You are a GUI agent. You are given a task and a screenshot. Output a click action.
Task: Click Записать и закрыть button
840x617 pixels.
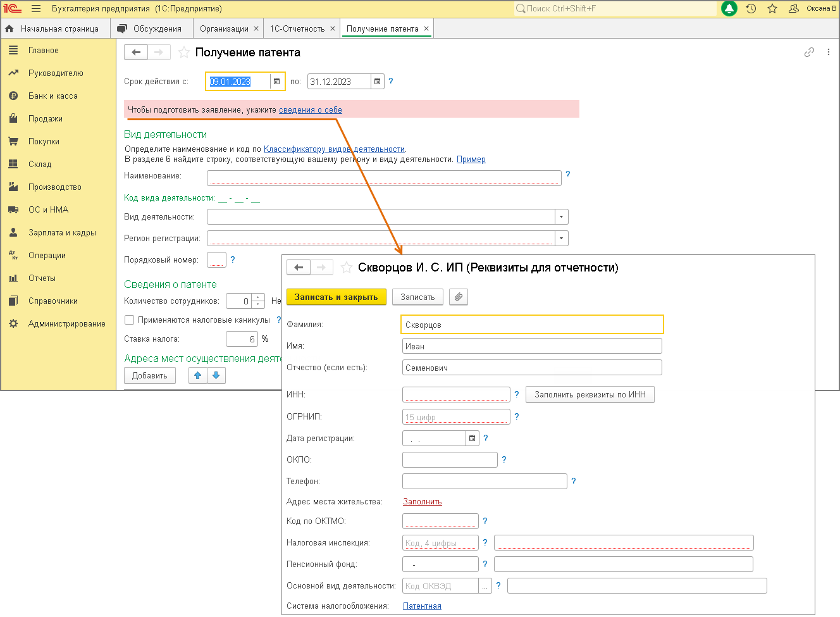[337, 297]
